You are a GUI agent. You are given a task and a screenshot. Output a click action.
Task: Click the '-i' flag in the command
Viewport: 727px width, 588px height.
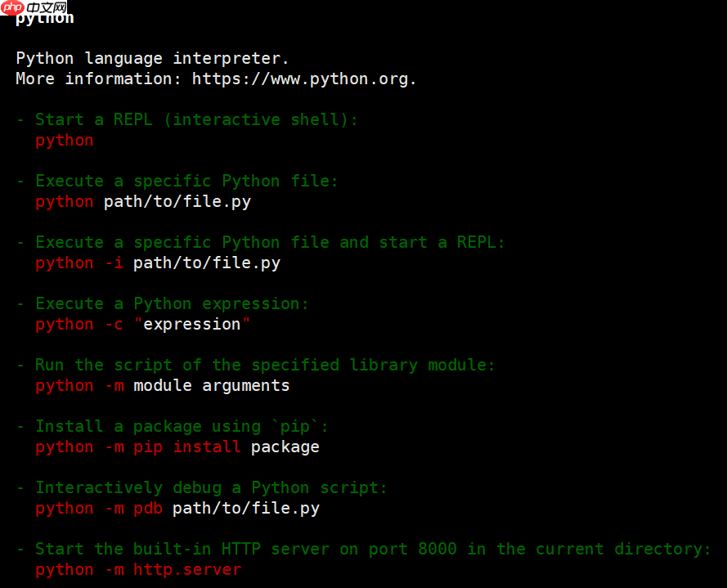(114, 263)
